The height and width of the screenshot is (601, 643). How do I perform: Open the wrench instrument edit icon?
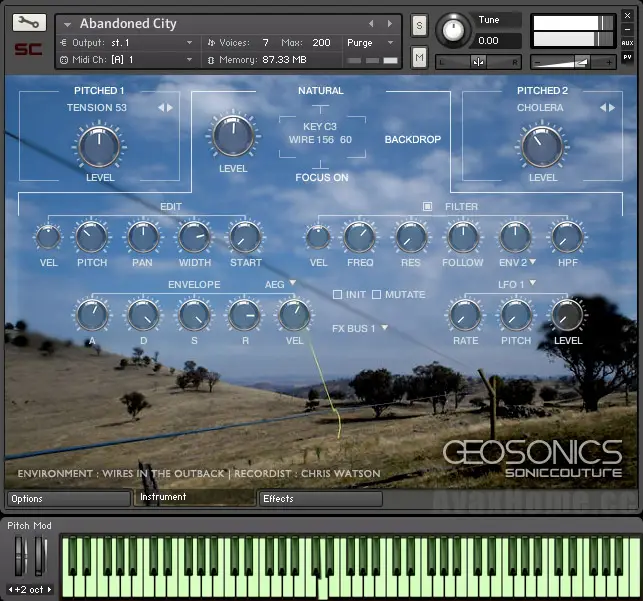(x=29, y=23)
